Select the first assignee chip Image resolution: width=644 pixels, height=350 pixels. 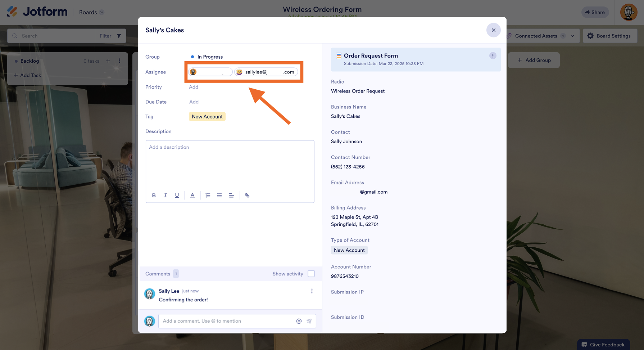[x=210, y=72]
